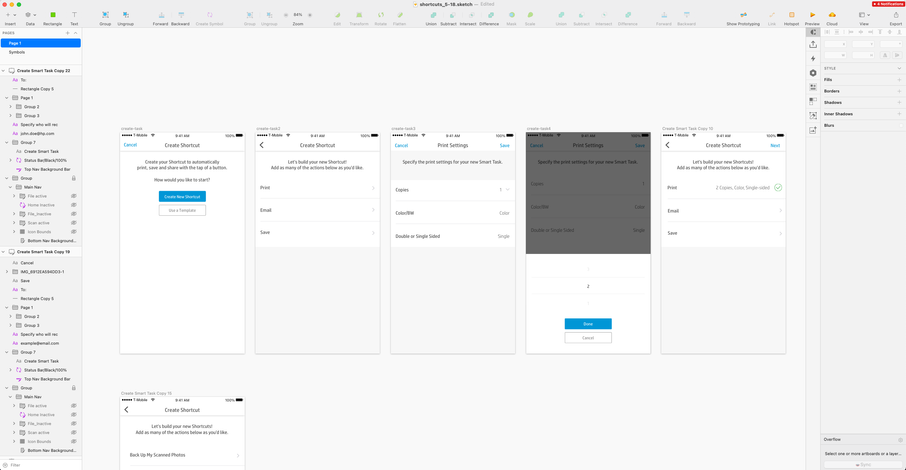Click the Export toolbar icon
This screenshot has height=470, width=906.
[x=896, y=16]
